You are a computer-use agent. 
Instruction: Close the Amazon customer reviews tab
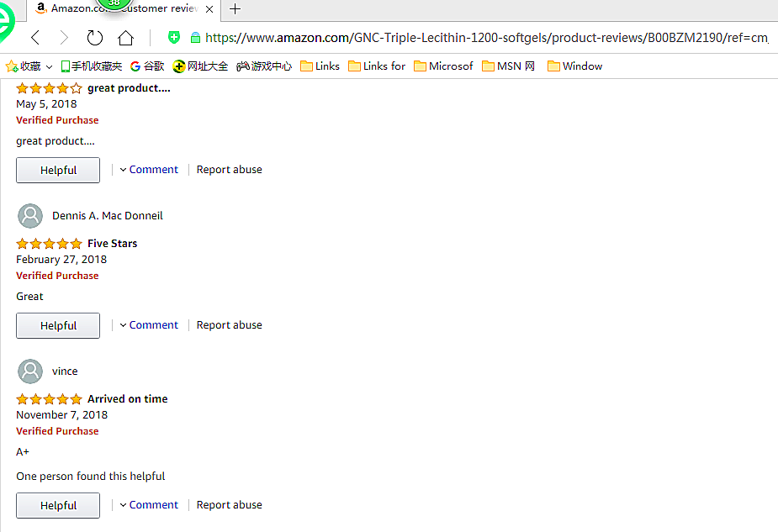pyautogui.click(x=209, y=8)
